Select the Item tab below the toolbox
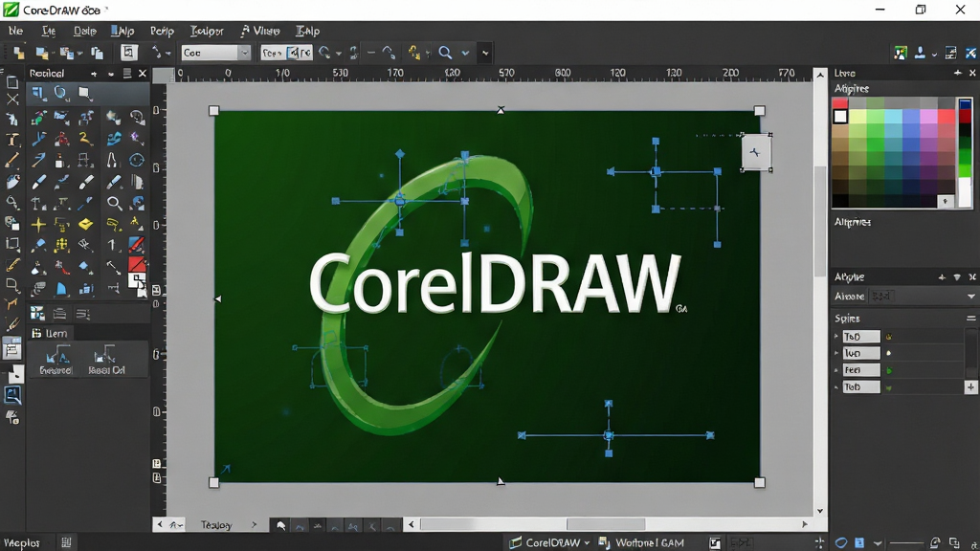The width and height of the screenshot is (980, 551). pos(49,333)
